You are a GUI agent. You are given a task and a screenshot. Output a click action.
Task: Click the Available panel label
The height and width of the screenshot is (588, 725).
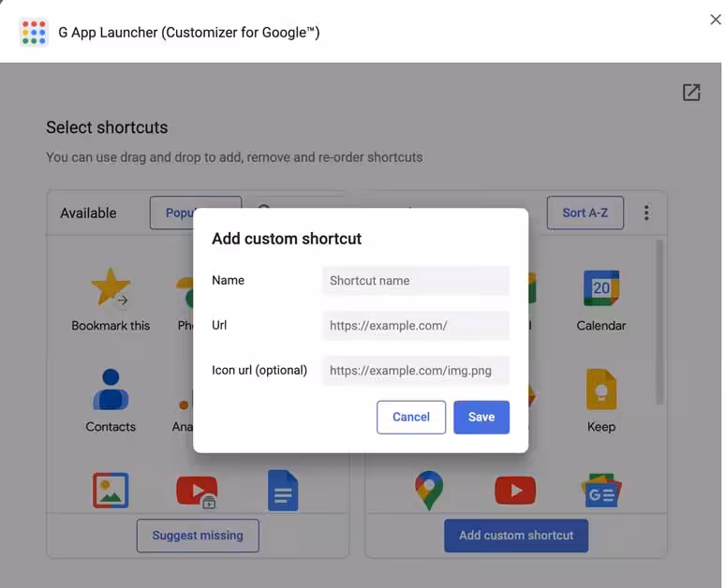pyautogui.click(x=88, y=213)
